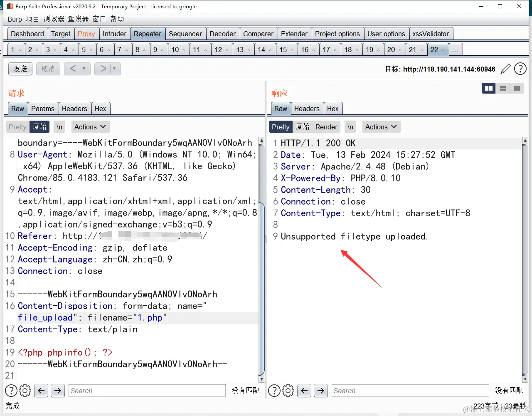Screen dimensions: 532x416
Task: Select single combined pane layout icon
Action: click(x=517, y=88)
